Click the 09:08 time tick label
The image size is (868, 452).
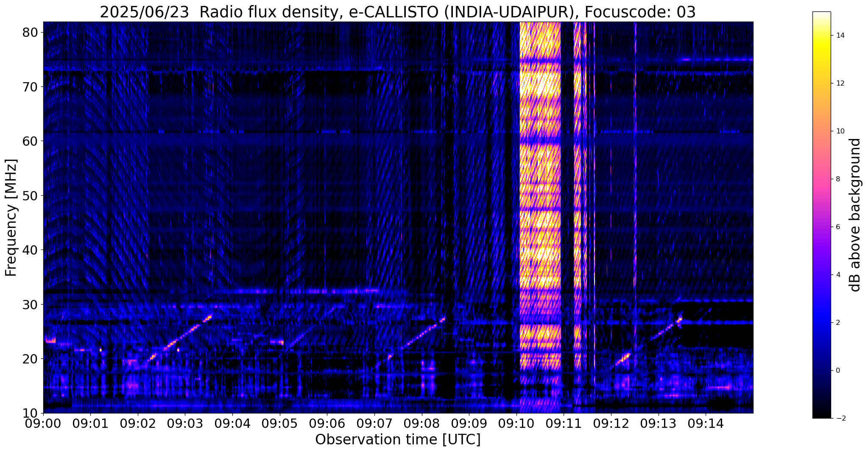pyautogui.click(x=422, y=423)
